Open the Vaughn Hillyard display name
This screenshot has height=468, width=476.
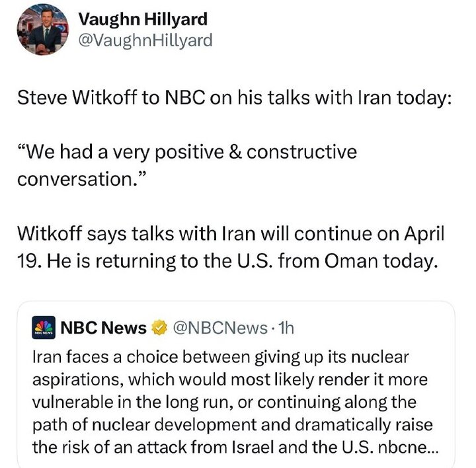coord(143,19)
